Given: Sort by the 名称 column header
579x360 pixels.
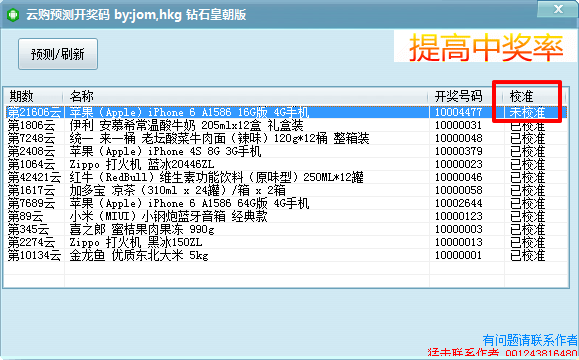Looking at the screenshot, I should (x=245, y=96).
